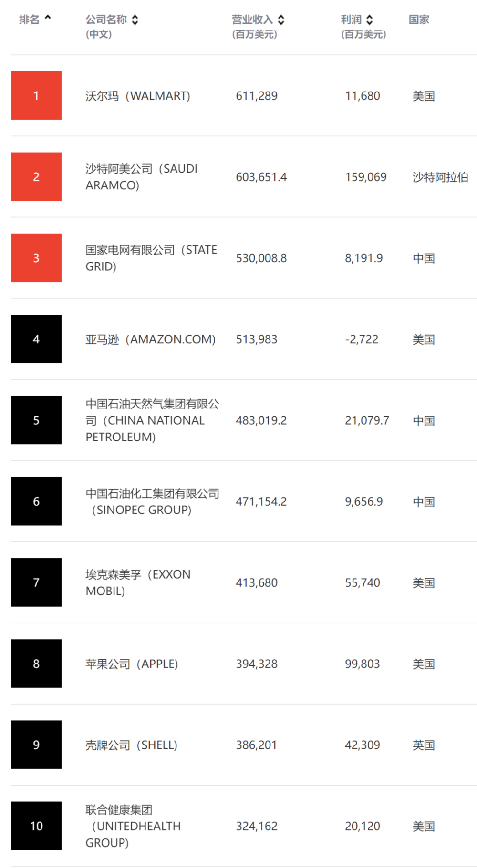Select the red rank 1 badge
477x868 pixels.
[x=36, y=95]
